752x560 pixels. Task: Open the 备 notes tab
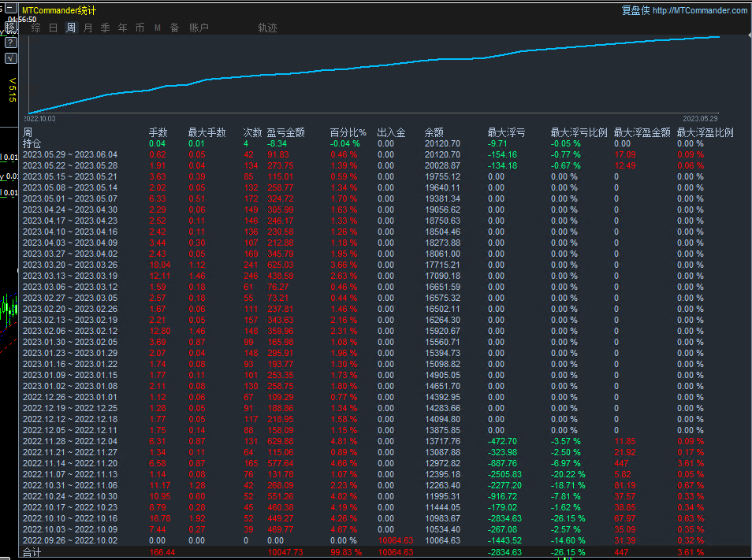[x=174, y=28]
